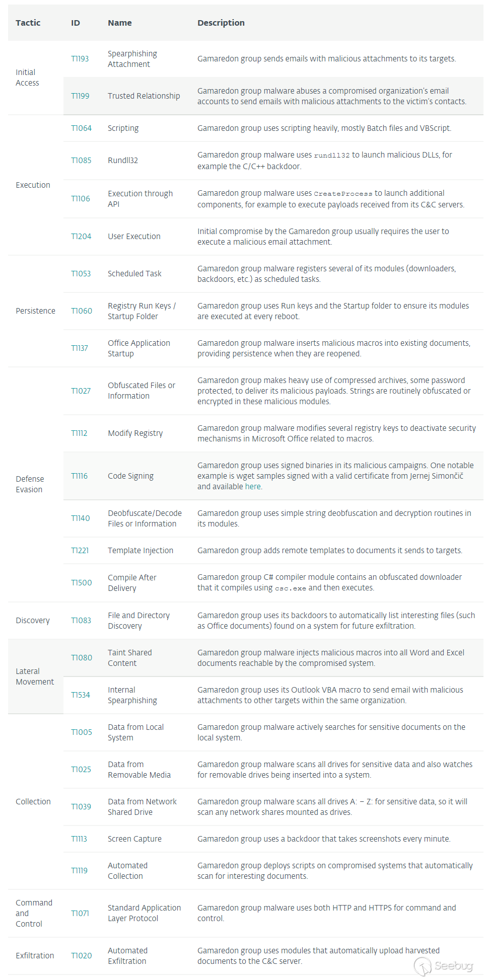Image resolution: width=487 pixels, height=980 pixels.
Task: Click the "here" link in Code Signing description
Action: coord(253,487)
